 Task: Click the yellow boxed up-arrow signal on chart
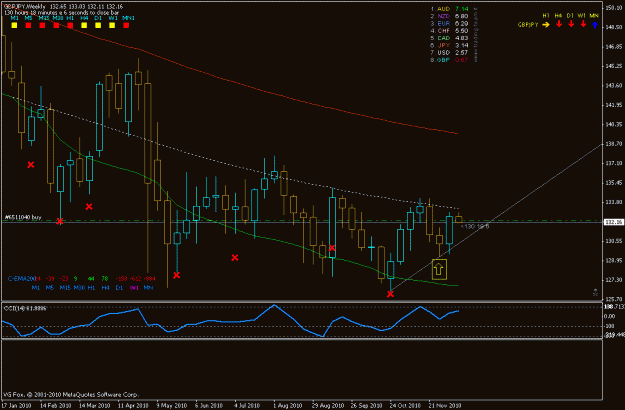click(439, 269)
